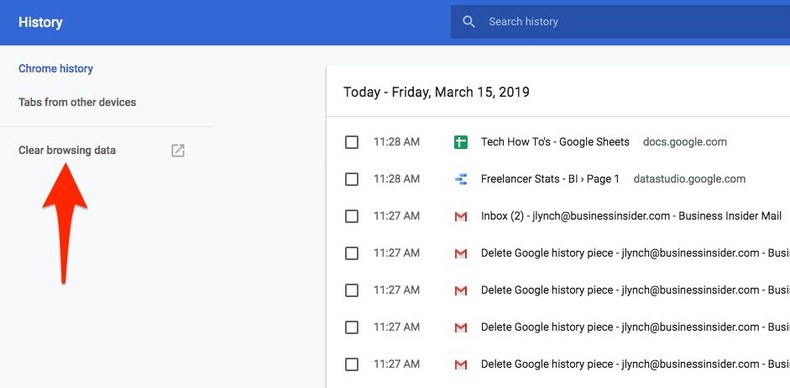Image resolution: width=790 pixels, height=388 pixels.
Task: Focus the Search history field
Action: pyautogui.click(x=620, y=22)
